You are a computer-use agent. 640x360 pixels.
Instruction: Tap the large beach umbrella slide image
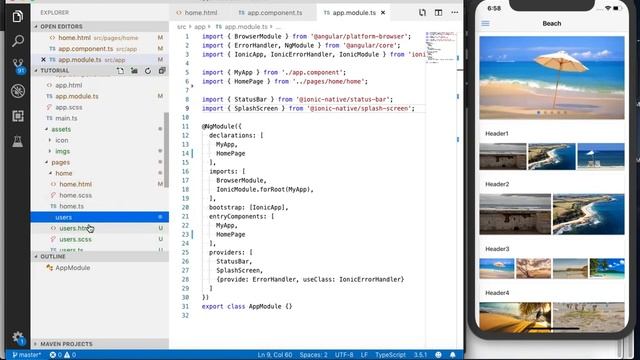pos(552,78)
